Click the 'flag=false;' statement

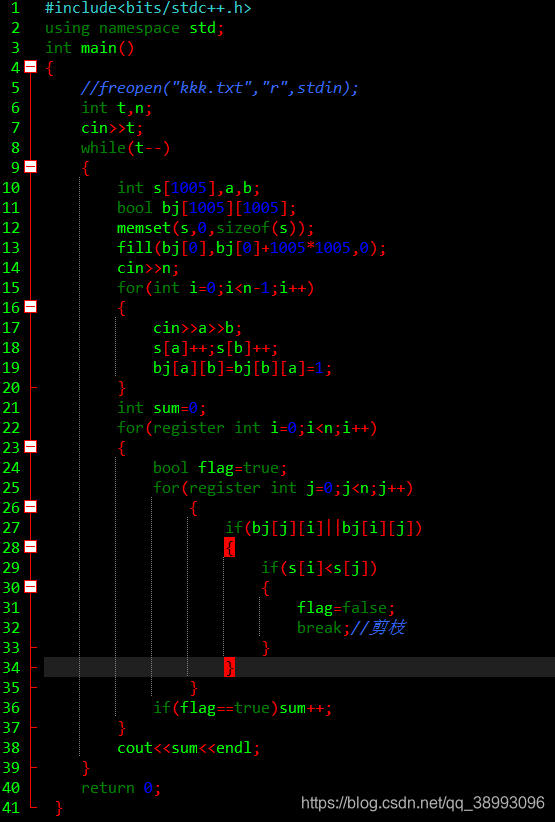click(346, 608)
